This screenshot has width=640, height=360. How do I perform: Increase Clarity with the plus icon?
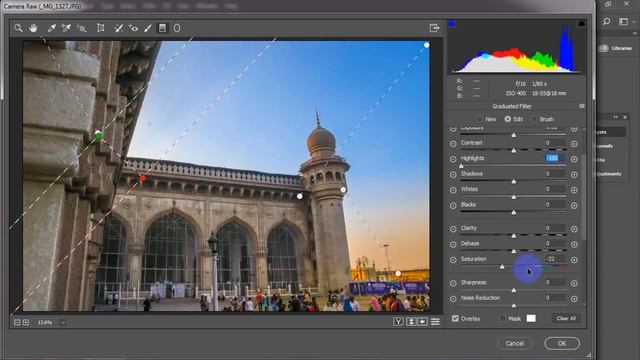(x=574, y=229)
